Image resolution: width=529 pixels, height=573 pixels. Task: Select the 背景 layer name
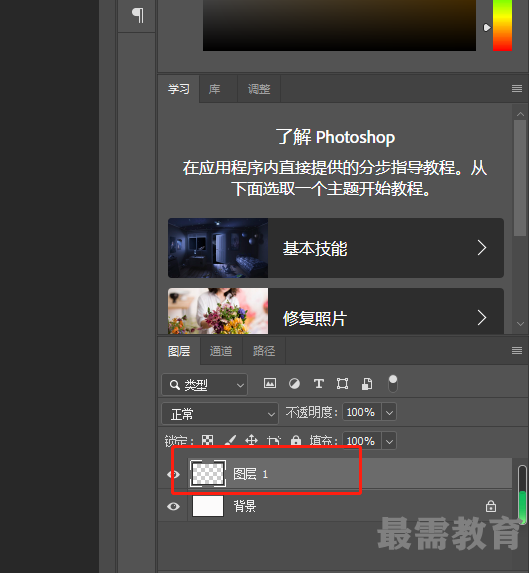(x=245, y=506)
